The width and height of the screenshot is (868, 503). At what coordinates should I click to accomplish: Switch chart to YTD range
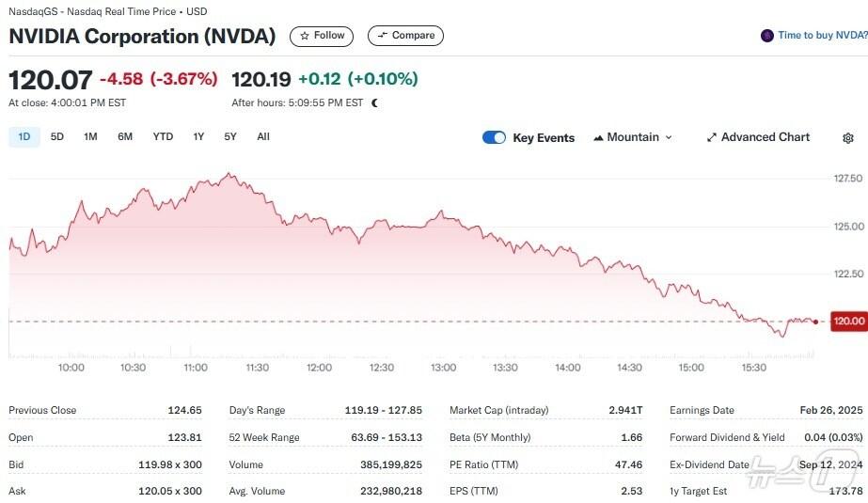163,136
